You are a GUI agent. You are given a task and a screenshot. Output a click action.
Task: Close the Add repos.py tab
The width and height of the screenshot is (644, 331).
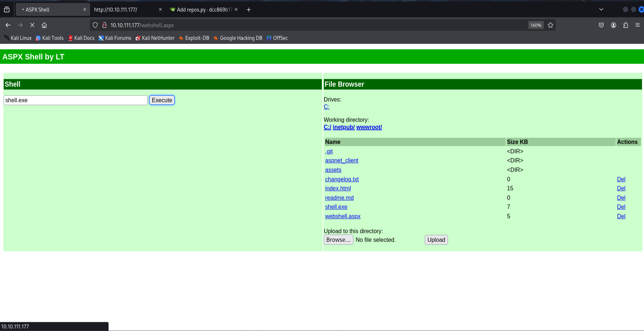coord(236,10)
